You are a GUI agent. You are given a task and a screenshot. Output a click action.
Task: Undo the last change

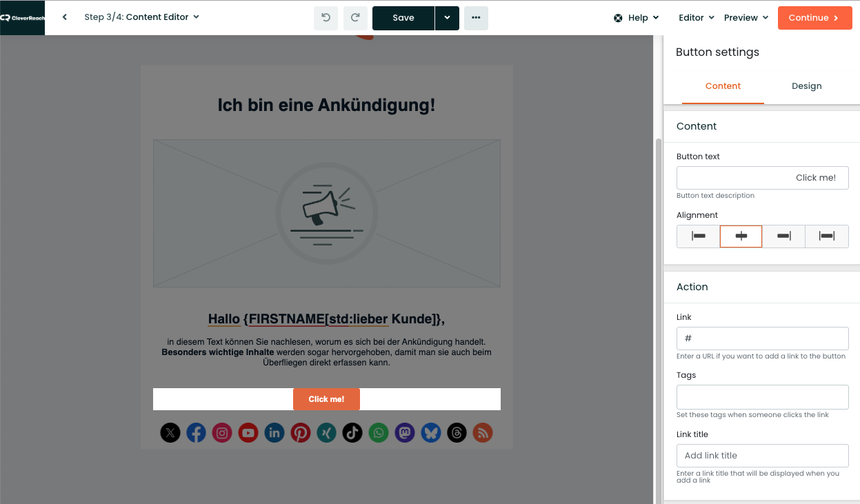pyautogui.click(x=326, y=18)
